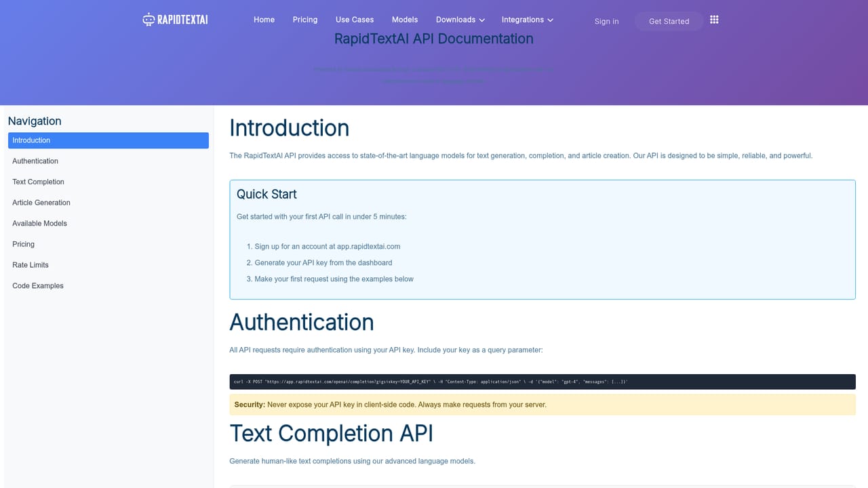Open Use Cases in the header

click(355, 20)
